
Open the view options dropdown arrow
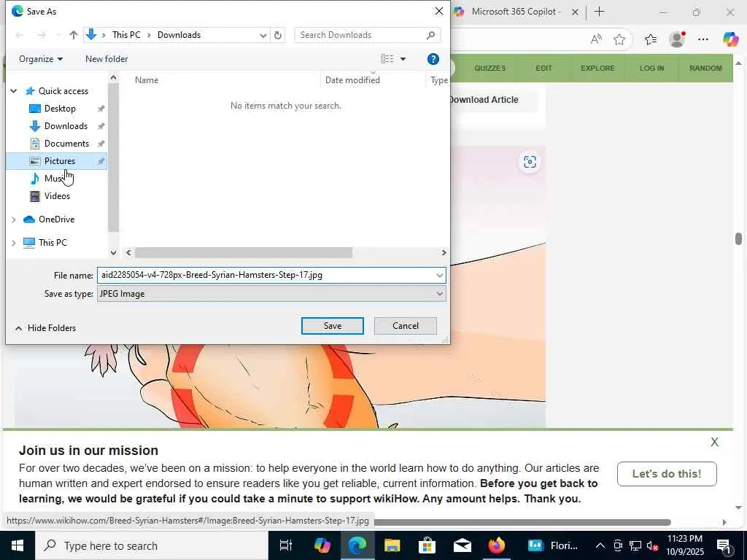(x=403, y=59)
